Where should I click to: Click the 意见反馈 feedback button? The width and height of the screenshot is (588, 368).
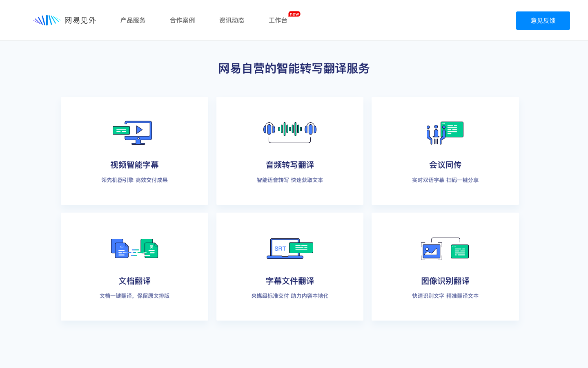[543, 20]
